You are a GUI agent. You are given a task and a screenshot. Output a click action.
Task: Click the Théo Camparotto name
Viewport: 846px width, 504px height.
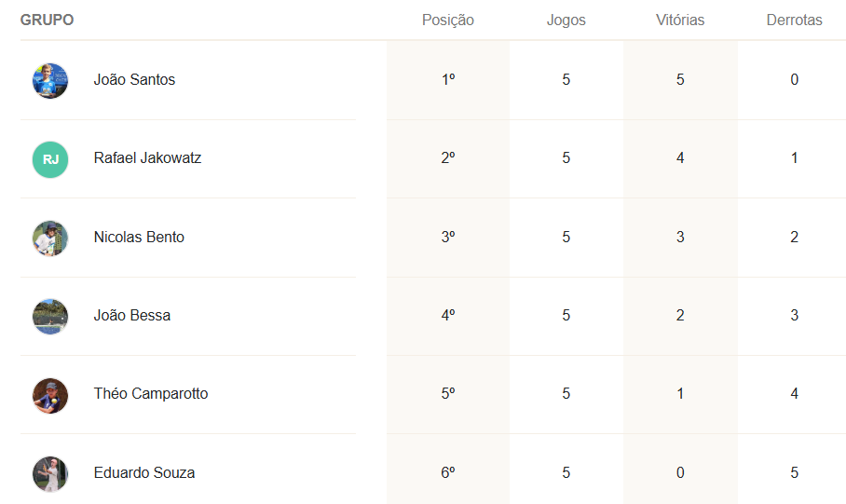pos(151,394)
